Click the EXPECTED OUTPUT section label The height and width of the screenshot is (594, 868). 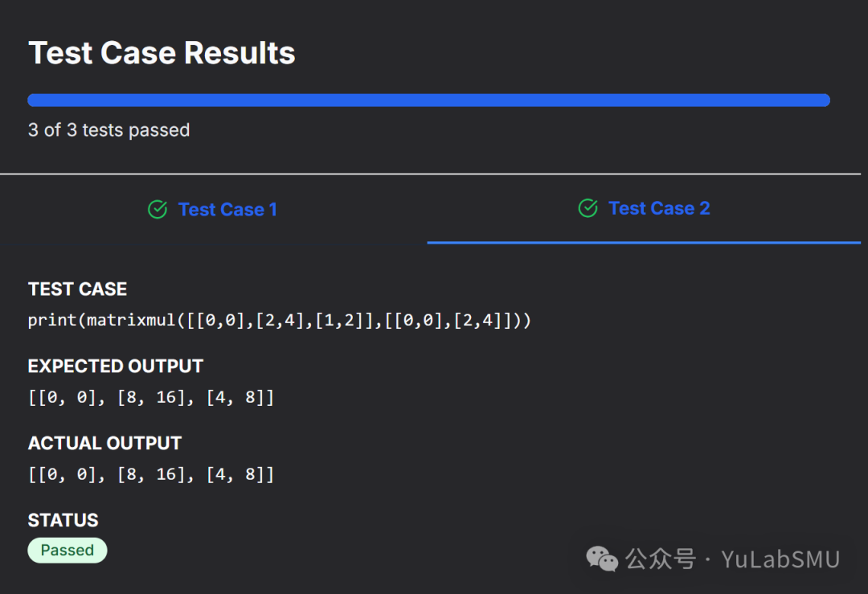point(115,367)
